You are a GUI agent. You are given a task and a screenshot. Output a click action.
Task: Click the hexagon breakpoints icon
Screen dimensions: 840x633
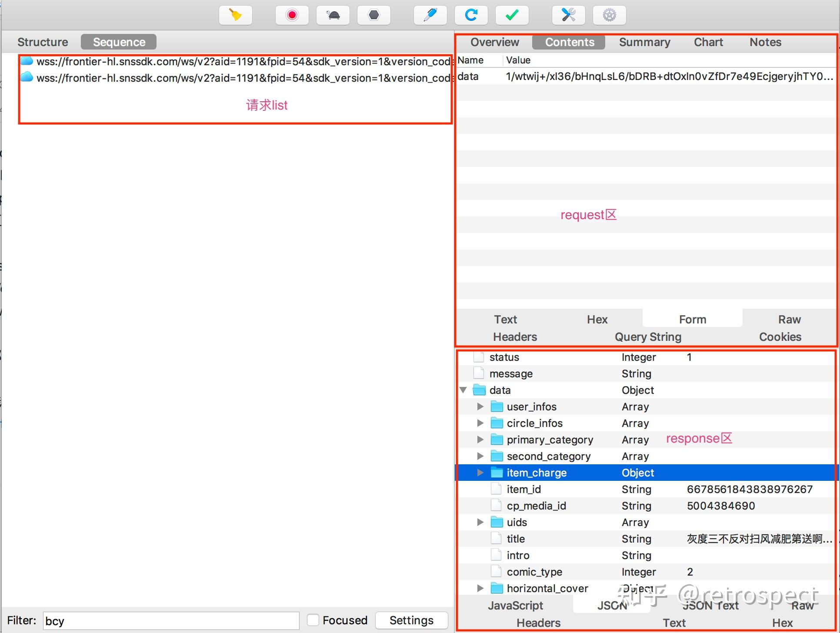click(x=373, y=15)
